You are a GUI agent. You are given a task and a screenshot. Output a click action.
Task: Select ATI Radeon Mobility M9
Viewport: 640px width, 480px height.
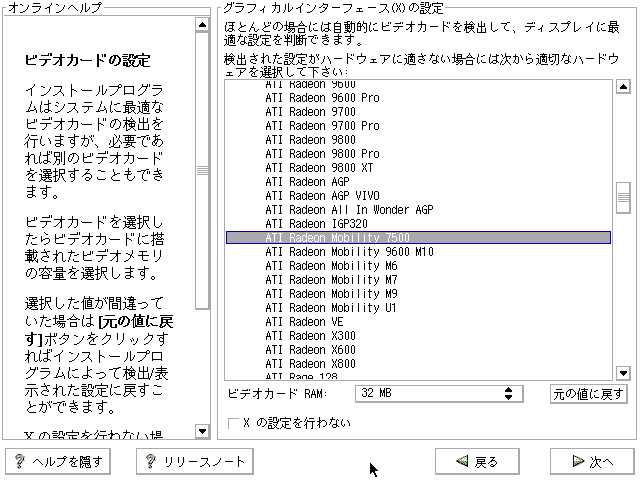click(418, 294)
